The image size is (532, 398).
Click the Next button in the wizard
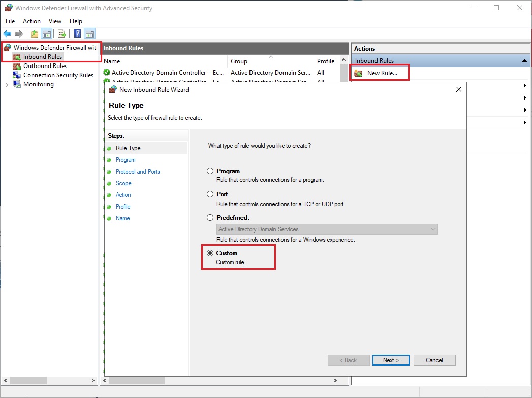391,360
